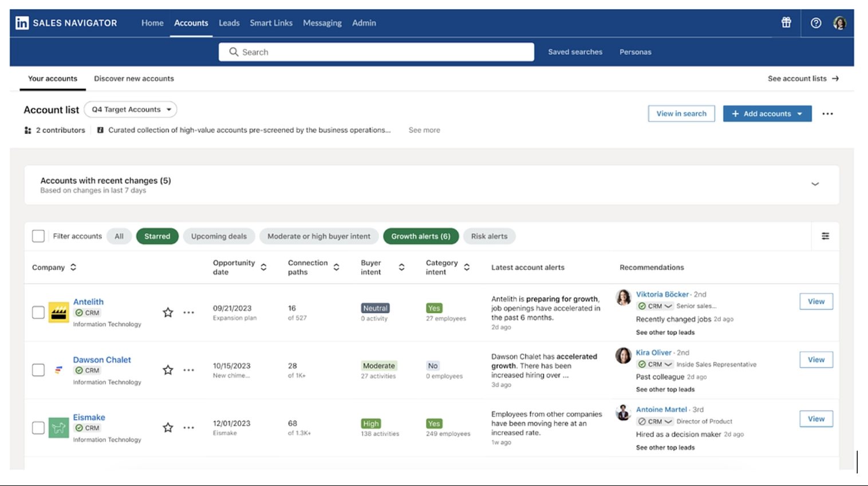Image resolution: width=868 pixels, height=486 pixels.
Task: Open CRM dropdown for Viktoria Böcker
Action: [x=656, y=306]
